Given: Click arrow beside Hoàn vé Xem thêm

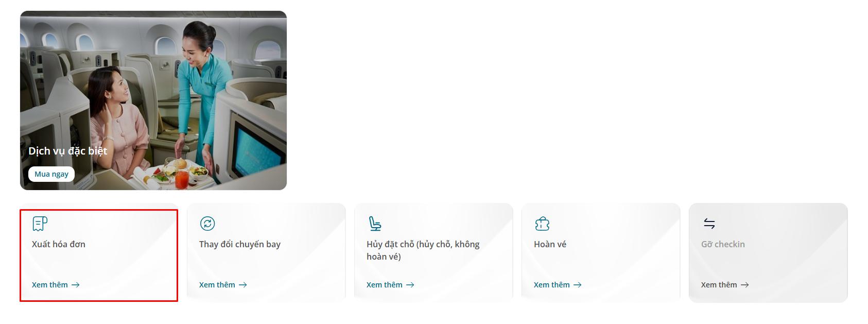Looking at the screenshot, I should [x=578, y=285].
